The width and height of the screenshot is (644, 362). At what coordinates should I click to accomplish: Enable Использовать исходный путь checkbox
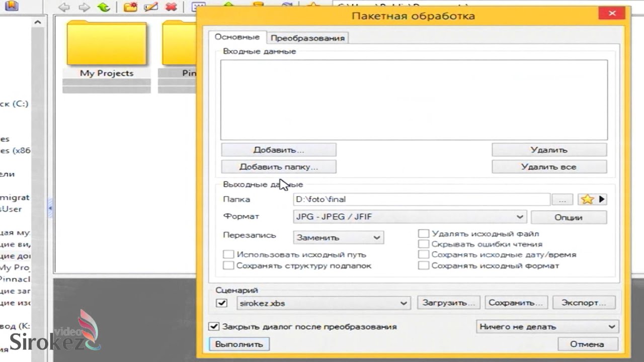pyautogui.click(x=228, y=255)
